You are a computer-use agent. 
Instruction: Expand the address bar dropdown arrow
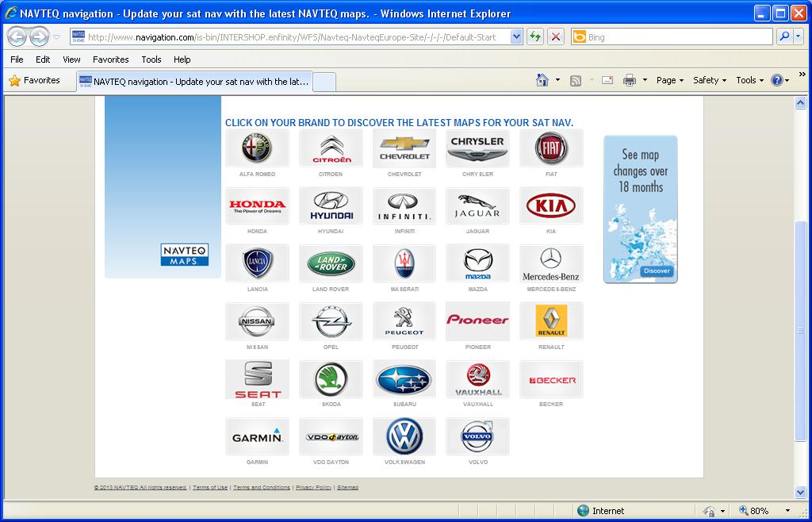pyautogui.click(x=516, y=36)
